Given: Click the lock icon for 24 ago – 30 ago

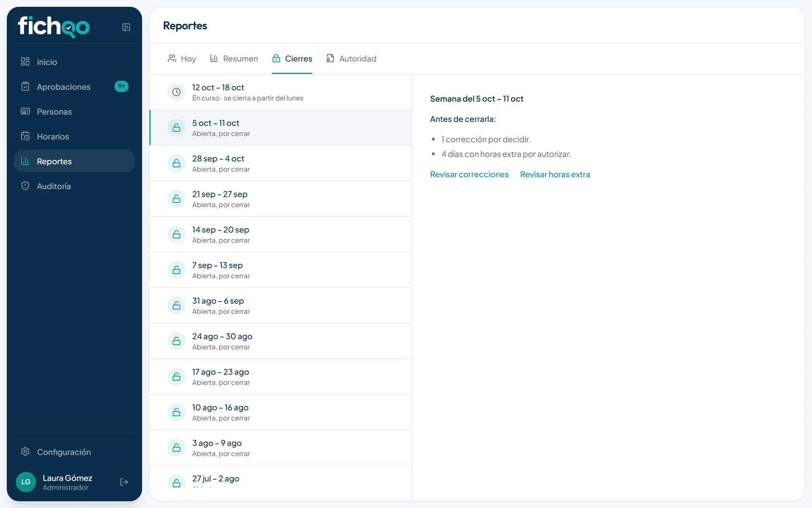Looking at the screenshot, I should click(x=176, y=341).
